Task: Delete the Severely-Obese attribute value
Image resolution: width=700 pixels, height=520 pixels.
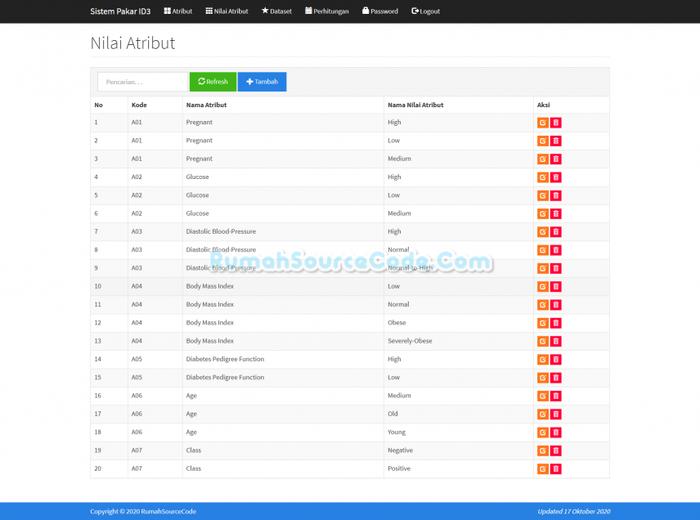Action: 556,341
